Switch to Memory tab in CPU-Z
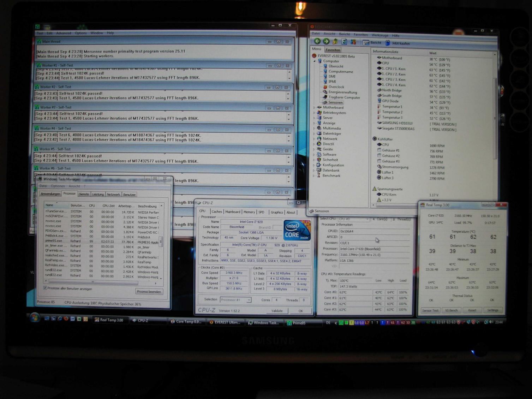Image resolution: width=532 pixels, height=399 pixels. tap(249, 212)
